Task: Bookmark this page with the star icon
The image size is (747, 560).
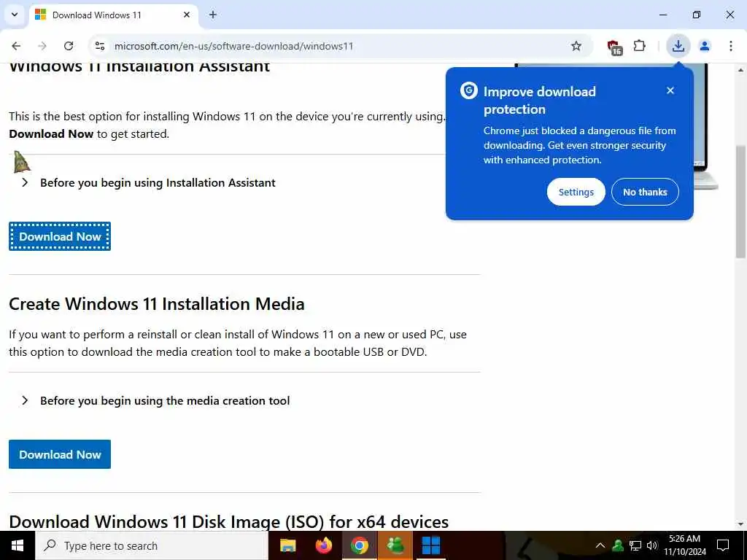Action: coord(576,46)
